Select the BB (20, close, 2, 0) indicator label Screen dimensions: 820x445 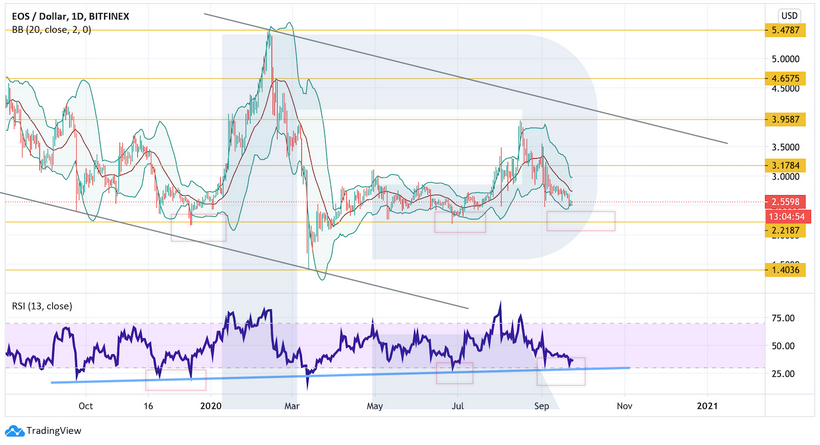(x=51, y=30)
